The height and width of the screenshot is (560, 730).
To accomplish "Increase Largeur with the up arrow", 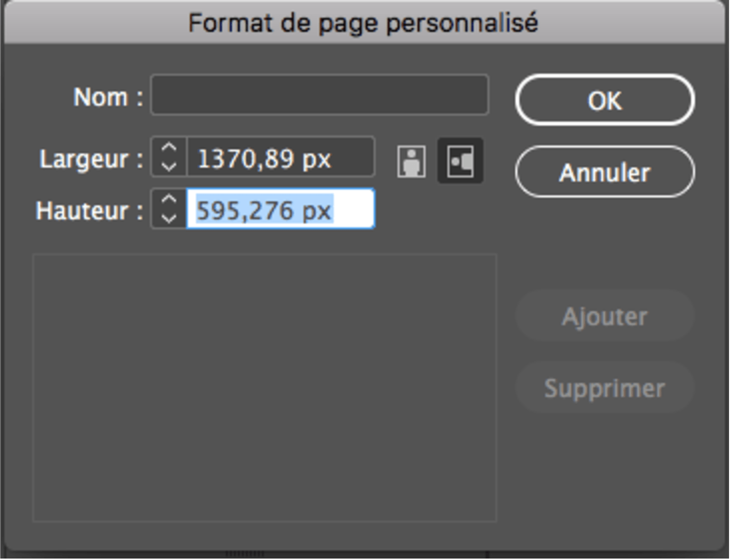I will [169, 148].
